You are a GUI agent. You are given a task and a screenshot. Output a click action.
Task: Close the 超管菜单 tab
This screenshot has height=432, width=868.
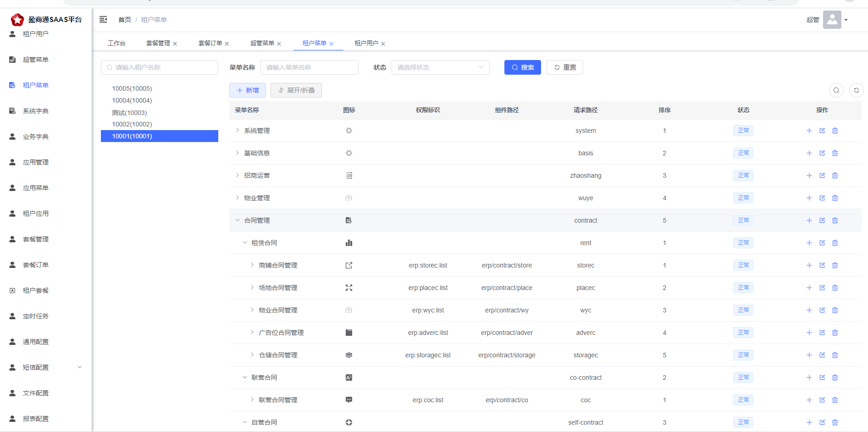(279, 44)
